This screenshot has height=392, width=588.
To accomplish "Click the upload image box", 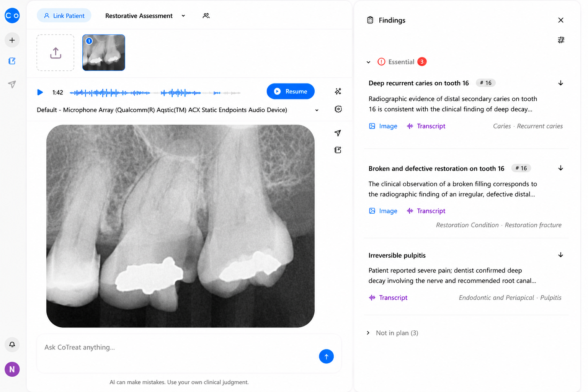I will point(56,53).
